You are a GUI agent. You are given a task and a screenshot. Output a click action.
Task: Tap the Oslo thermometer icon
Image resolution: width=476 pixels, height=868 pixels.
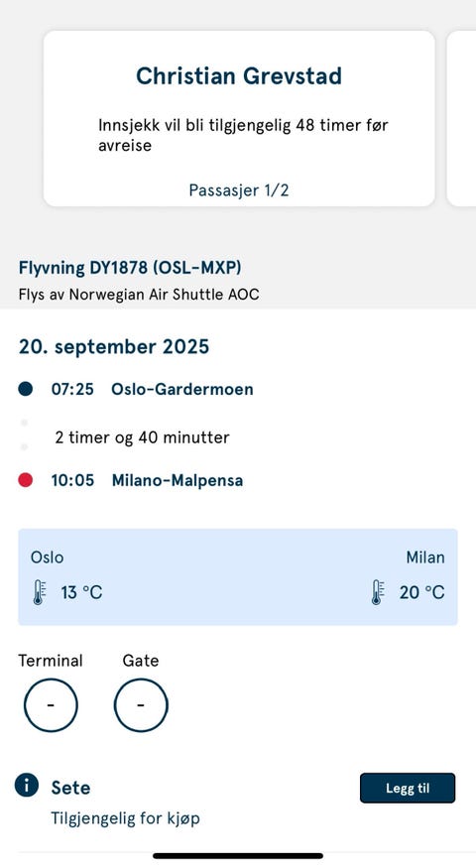click(x=40, y=592)
